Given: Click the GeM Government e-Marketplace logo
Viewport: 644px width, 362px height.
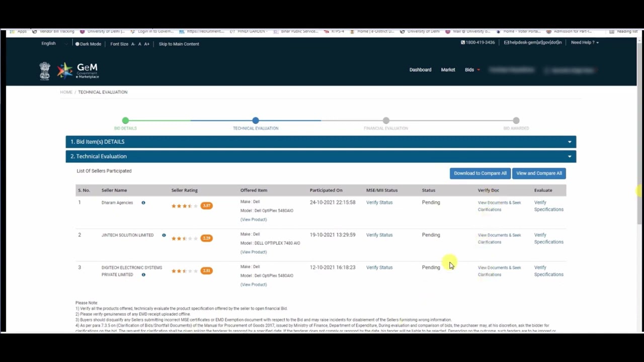Looking at the screenshot, I should [78, 70].
